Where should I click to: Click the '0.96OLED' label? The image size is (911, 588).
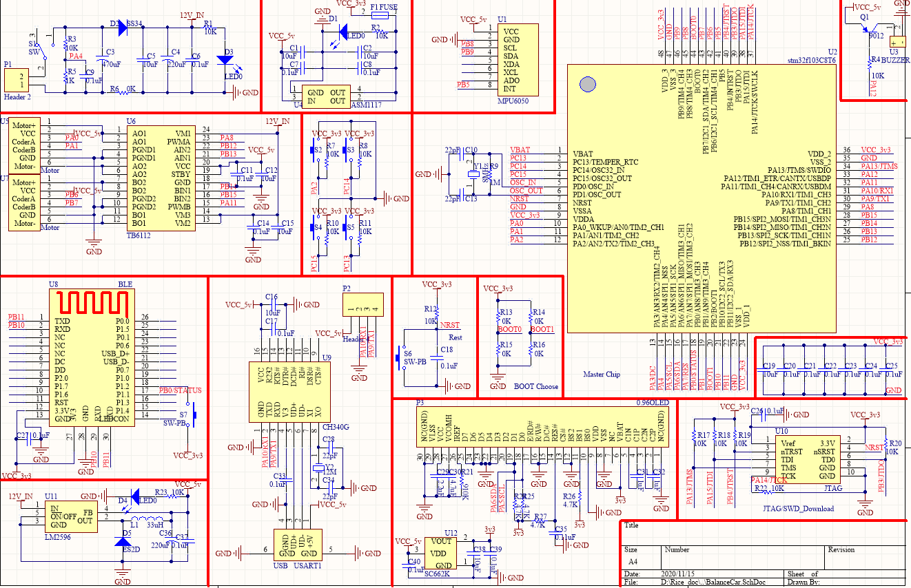(651, 402)
